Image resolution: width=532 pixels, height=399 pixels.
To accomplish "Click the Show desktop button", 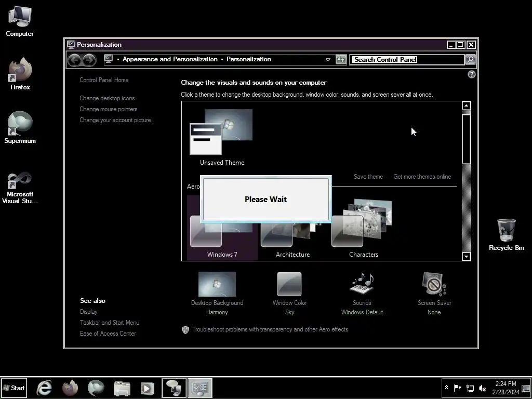I will pos(526,388).
